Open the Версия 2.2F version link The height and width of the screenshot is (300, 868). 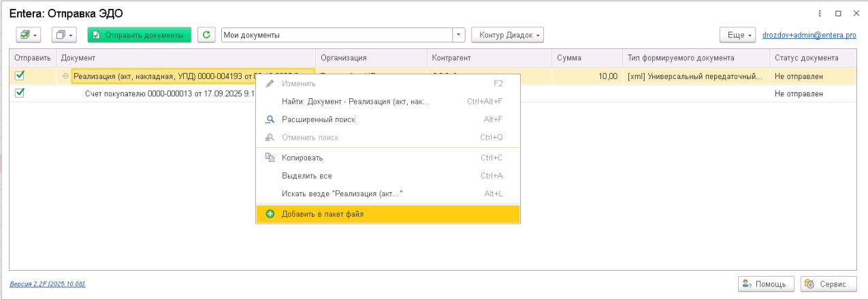point(47,284)
